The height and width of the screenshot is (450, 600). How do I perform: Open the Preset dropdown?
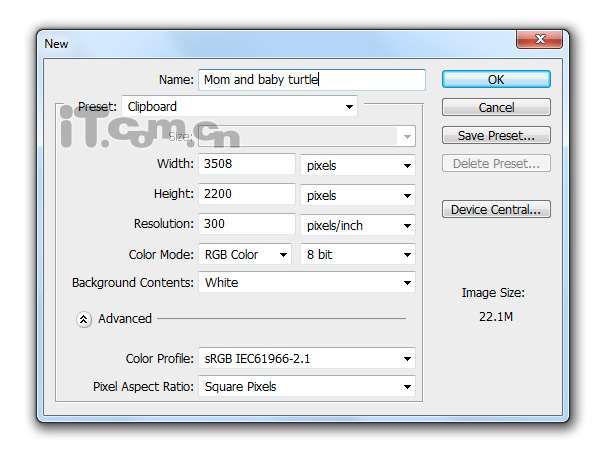(x=239, y=106)
